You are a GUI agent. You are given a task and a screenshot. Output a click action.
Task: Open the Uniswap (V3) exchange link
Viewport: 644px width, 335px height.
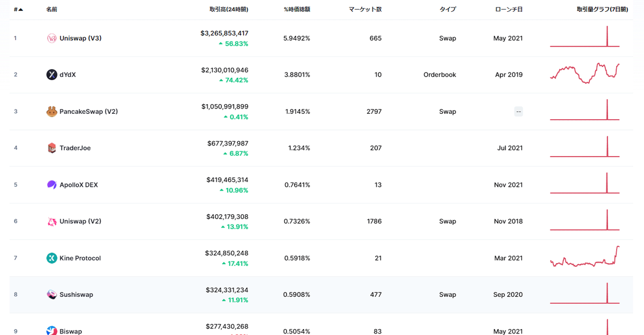coord(81,38)
